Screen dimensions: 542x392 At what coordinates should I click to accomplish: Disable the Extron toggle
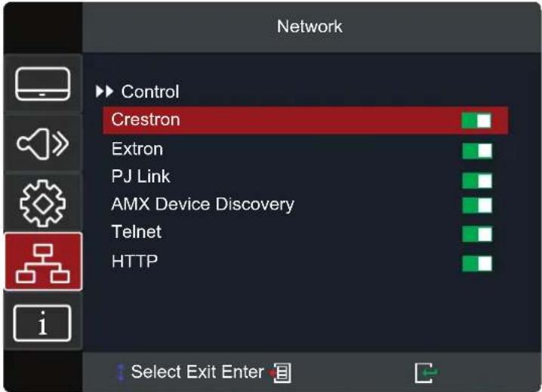[x=477, y=151]
